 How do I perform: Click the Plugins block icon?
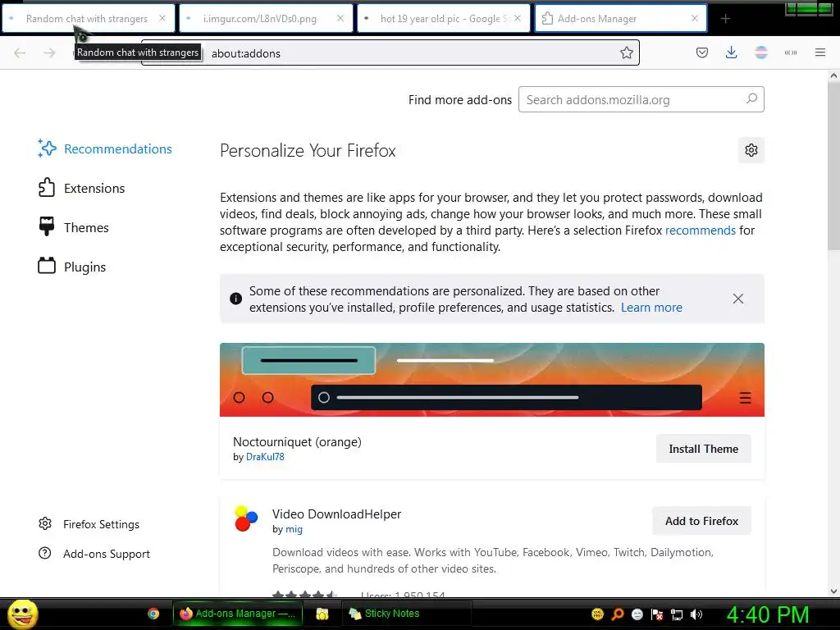click(47, 266)
